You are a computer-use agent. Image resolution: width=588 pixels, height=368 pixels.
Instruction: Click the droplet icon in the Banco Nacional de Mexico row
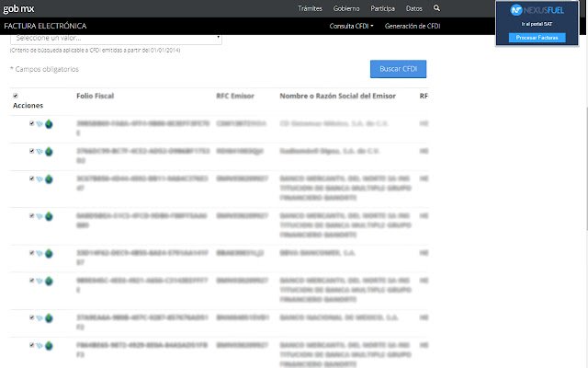click(x=49, y=318)
